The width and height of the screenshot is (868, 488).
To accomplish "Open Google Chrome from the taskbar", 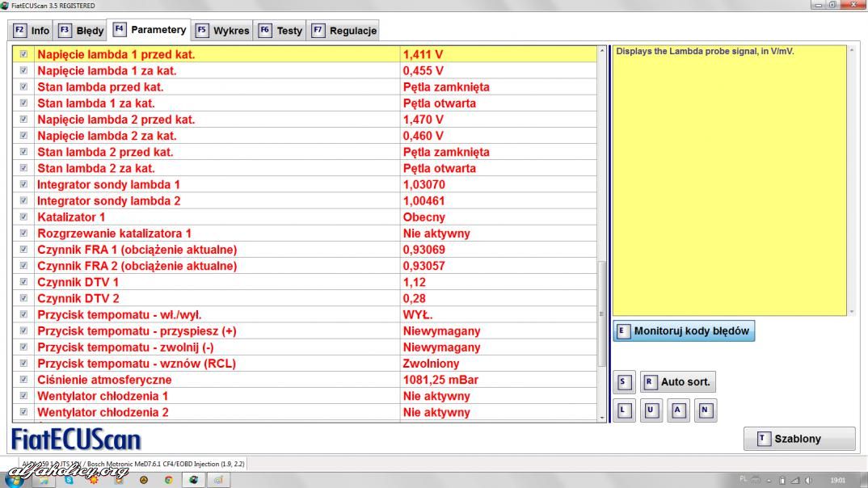I will point(168,479).
